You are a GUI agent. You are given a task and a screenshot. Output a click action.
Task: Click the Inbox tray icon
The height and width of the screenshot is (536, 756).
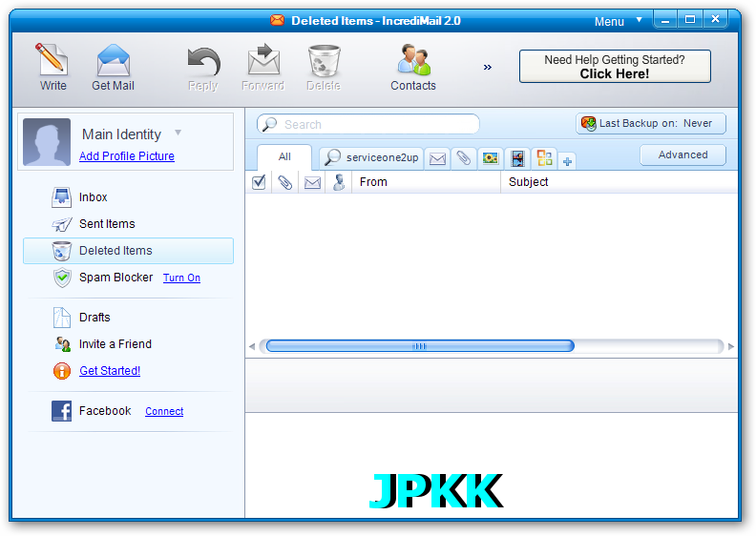pyautogui.click(x=62, y=197)
